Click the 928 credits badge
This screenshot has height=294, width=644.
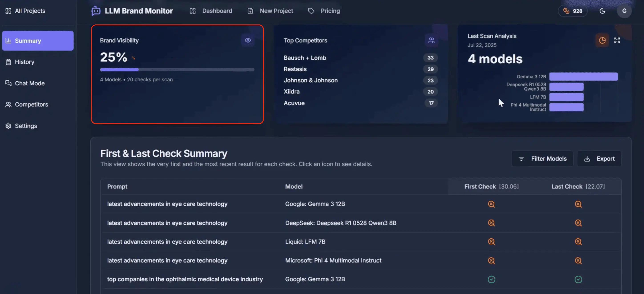pyautogui.click(x=573, y=11)
